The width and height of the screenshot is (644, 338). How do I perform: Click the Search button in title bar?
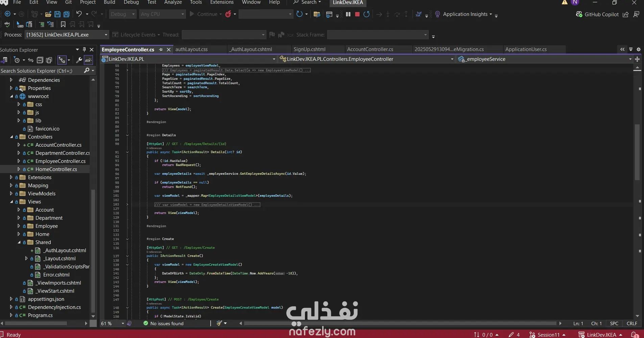tap(307, 2)
